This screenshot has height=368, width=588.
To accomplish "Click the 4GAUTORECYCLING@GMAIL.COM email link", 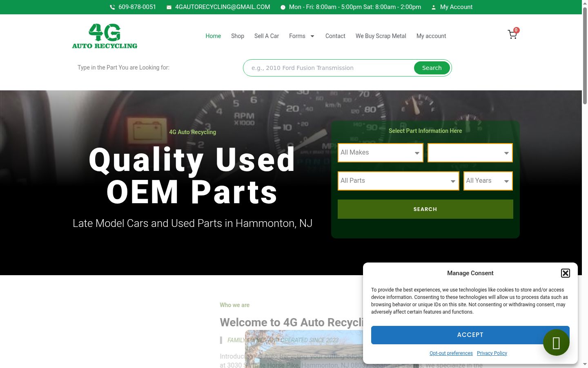I will tap(223, 7).
